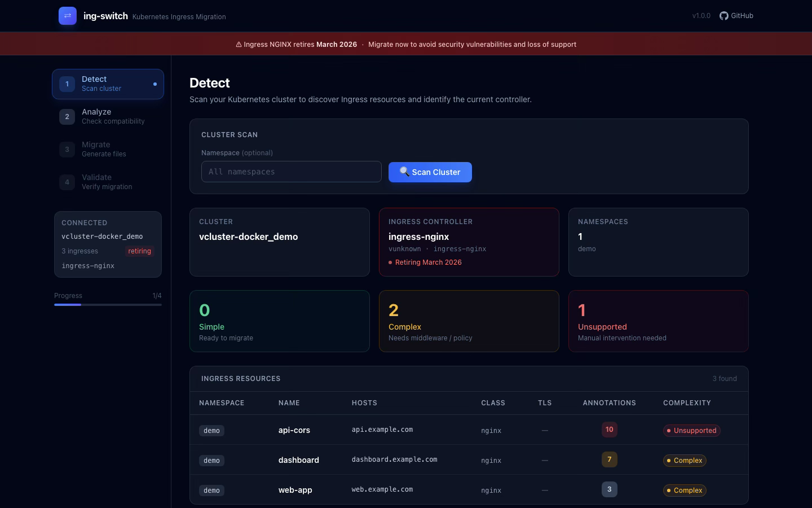The image size is (812, 508).
Task: Click the Namespace column header
Action: pyautogui.click(x=222, y=403)
